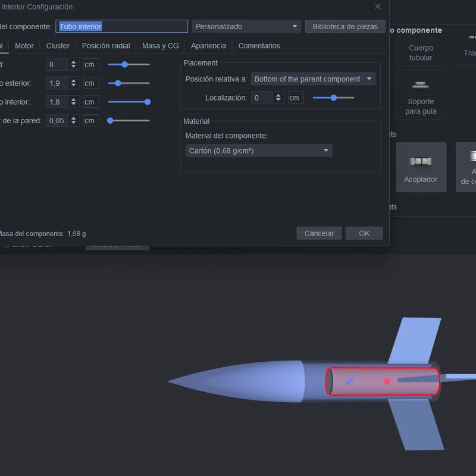Click the slider handle in the 8 cm row
Screen dimensions: 476x476
tap(124, 64)
